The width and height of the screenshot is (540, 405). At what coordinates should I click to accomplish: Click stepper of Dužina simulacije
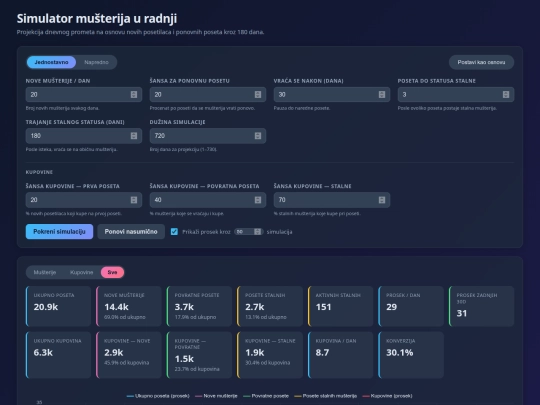258,136
